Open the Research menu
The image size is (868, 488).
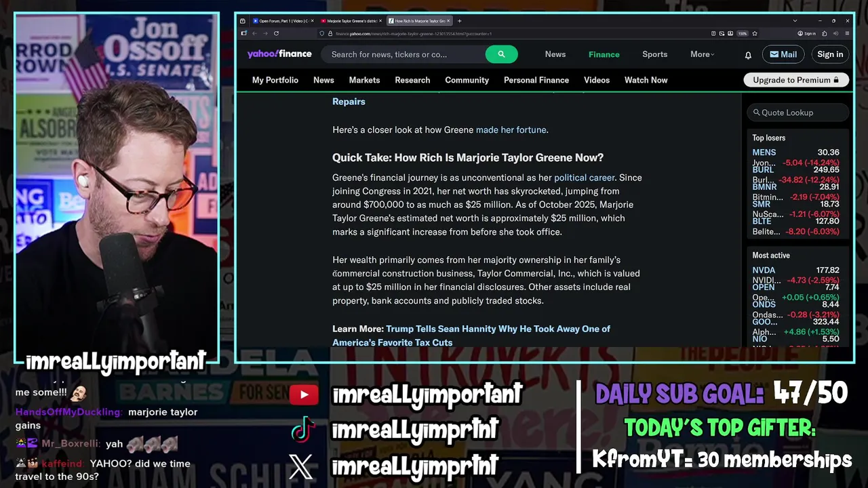pyautogui.click(x=412, y=80)
